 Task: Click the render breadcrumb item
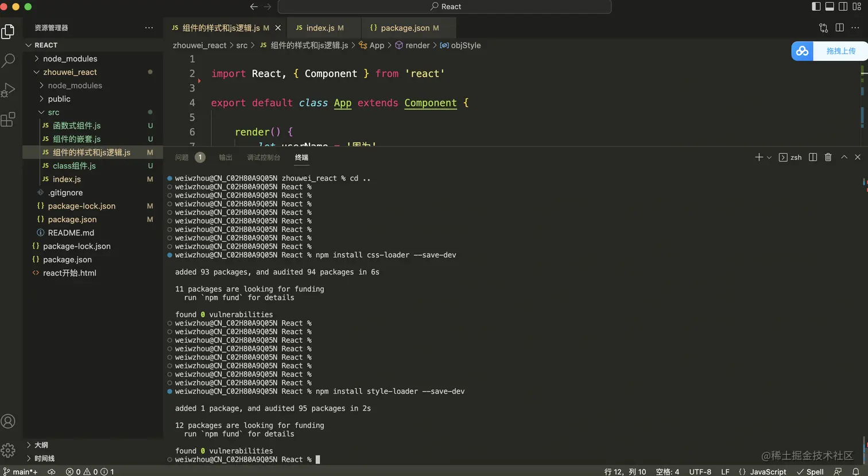(x=412, y=45)
